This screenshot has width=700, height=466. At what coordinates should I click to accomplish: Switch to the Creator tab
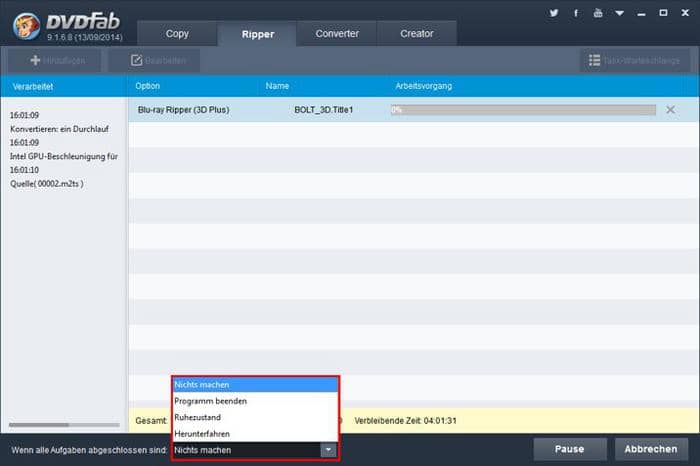417,33
